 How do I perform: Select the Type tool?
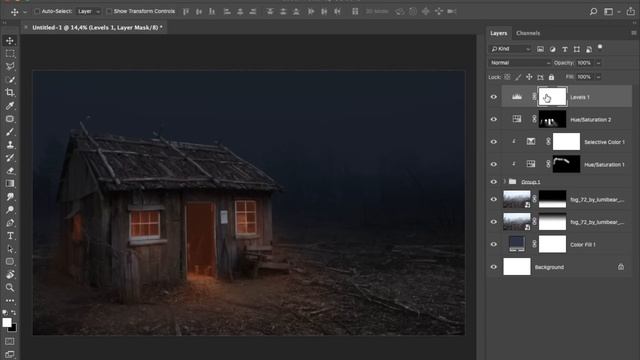click(x=10, y=236)
